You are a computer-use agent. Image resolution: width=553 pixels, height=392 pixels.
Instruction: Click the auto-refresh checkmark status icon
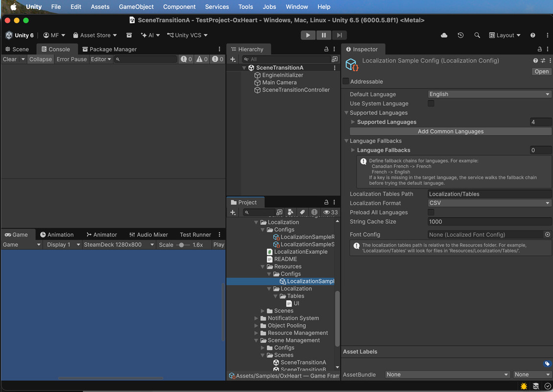coord(548,386)
